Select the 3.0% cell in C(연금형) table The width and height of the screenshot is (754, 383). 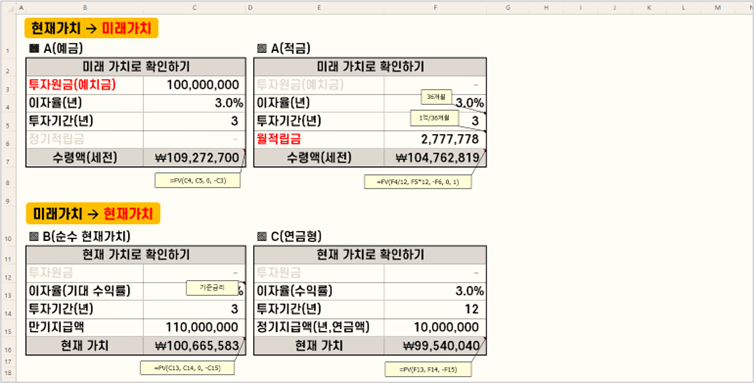tap(435, 291)
